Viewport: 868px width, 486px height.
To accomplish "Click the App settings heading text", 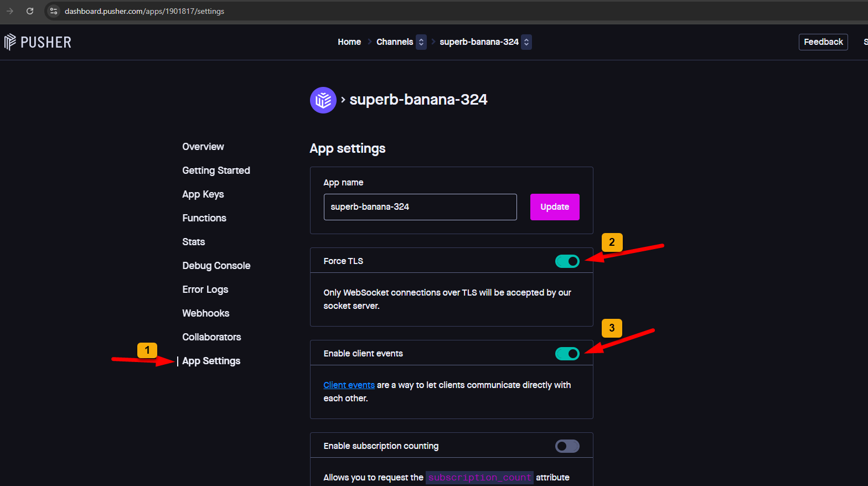I will (348, 148).
